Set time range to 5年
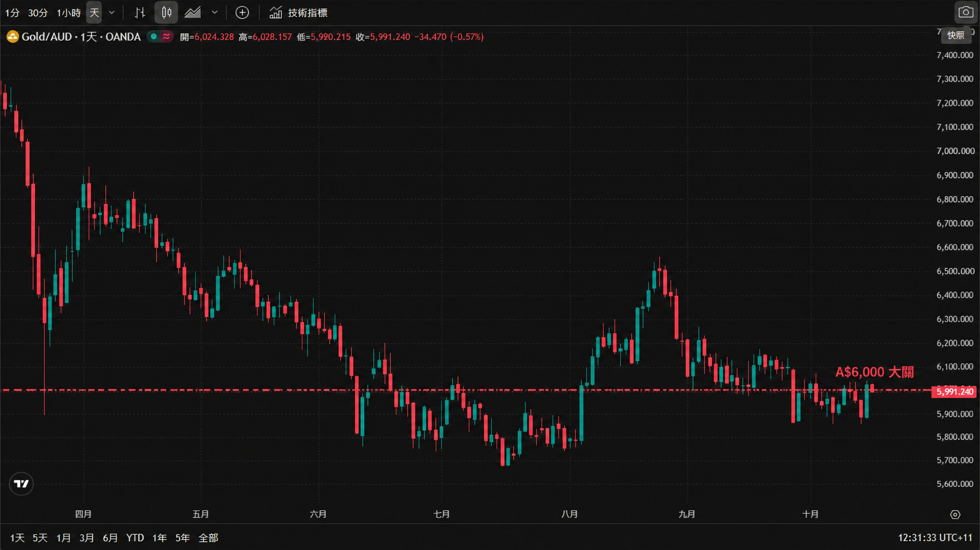The image size is (980, 550). [183, 538]
